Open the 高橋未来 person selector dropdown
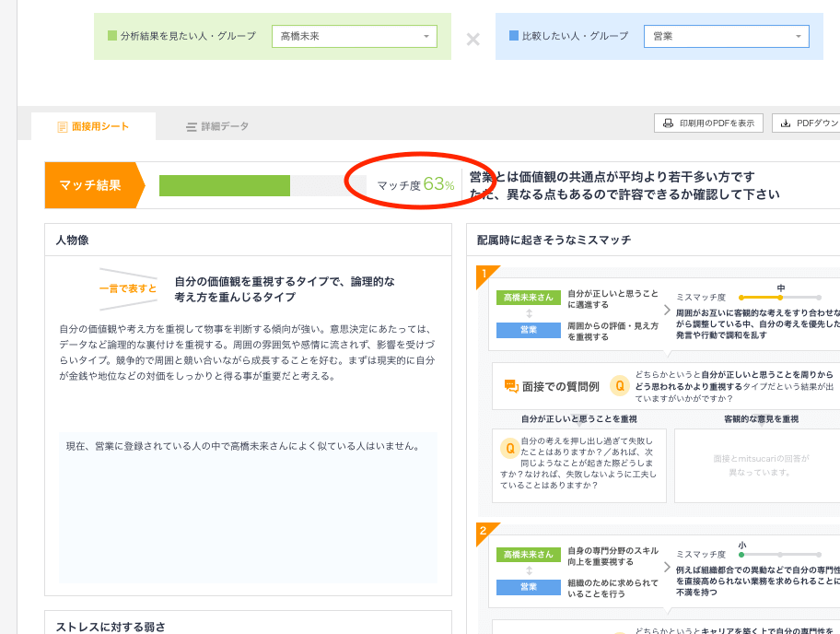The width and height of the screenshot is (840, 634). tap(354, 36)
